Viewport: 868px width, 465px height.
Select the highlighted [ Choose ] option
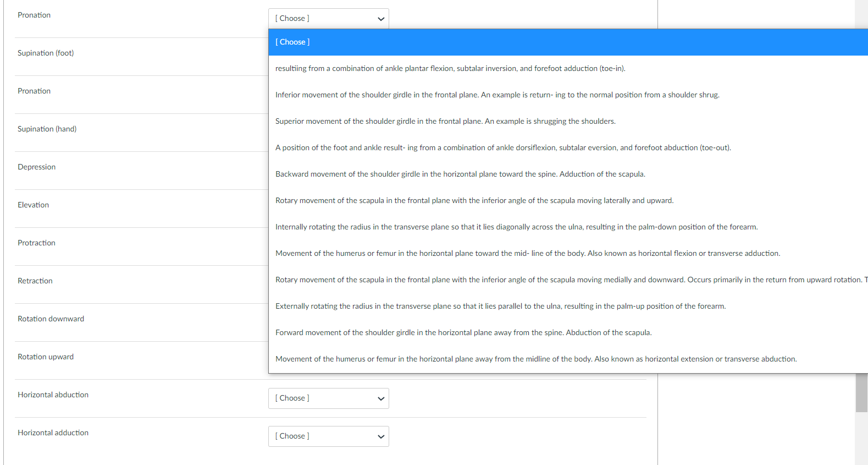click(568, 42)
